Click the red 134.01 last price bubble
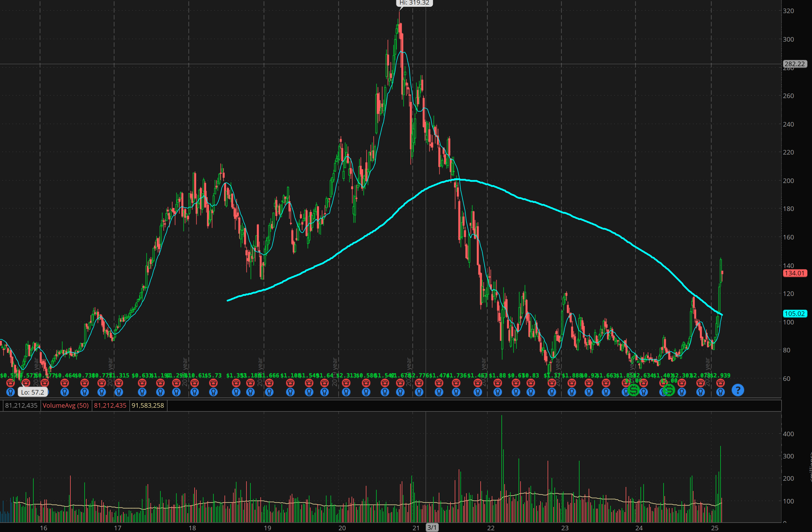 tap(794, 273)
